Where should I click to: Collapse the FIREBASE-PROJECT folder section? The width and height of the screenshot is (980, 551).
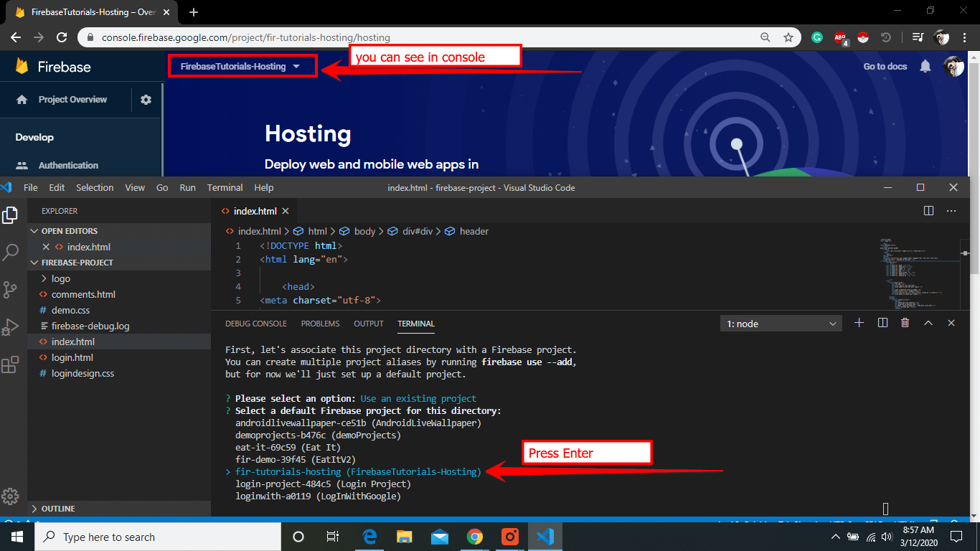(x=119, y=263)
